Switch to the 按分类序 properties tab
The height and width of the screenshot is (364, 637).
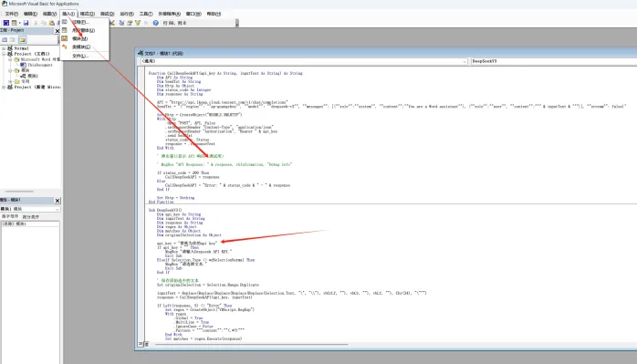[x=31, y=216]
